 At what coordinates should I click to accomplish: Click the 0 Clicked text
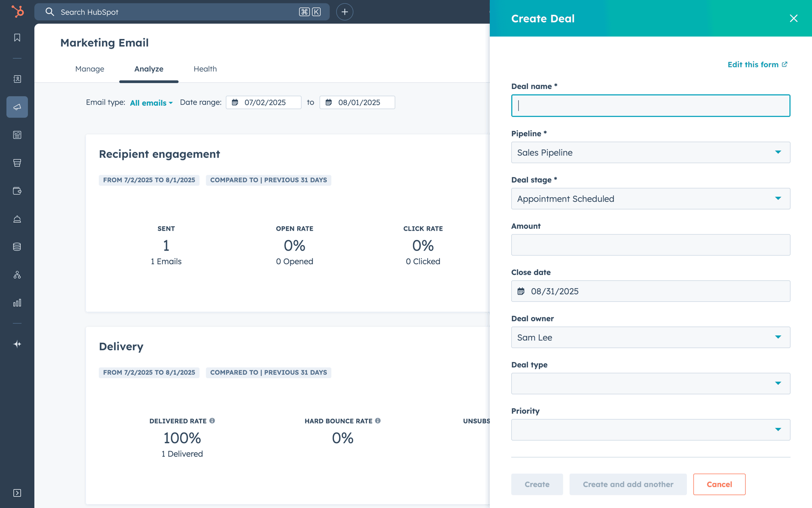423,262
